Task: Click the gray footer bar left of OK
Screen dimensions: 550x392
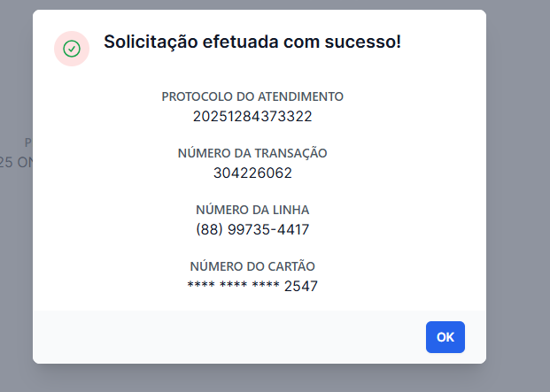Action: pos(221,336)
